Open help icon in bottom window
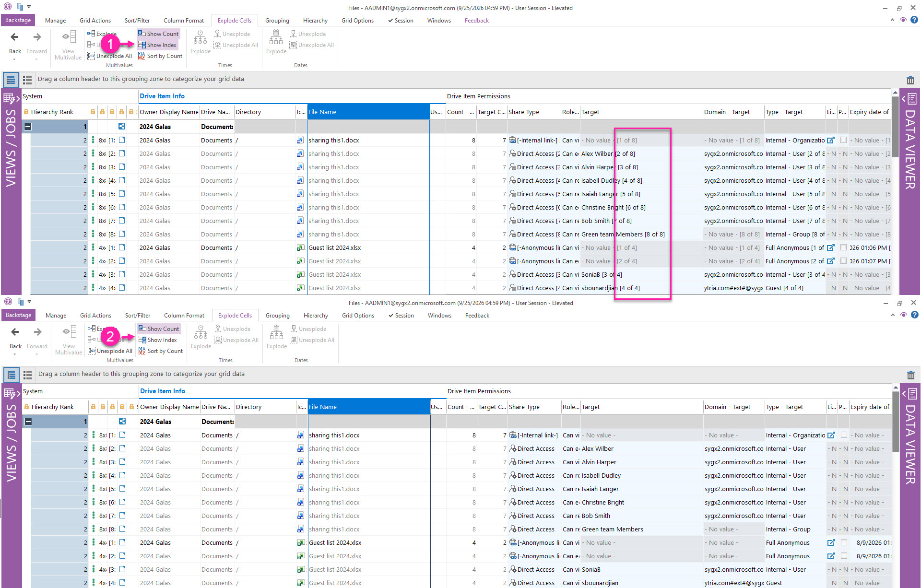Image resolution: width=921 pixels, height=588 pixels. [915, 315]
